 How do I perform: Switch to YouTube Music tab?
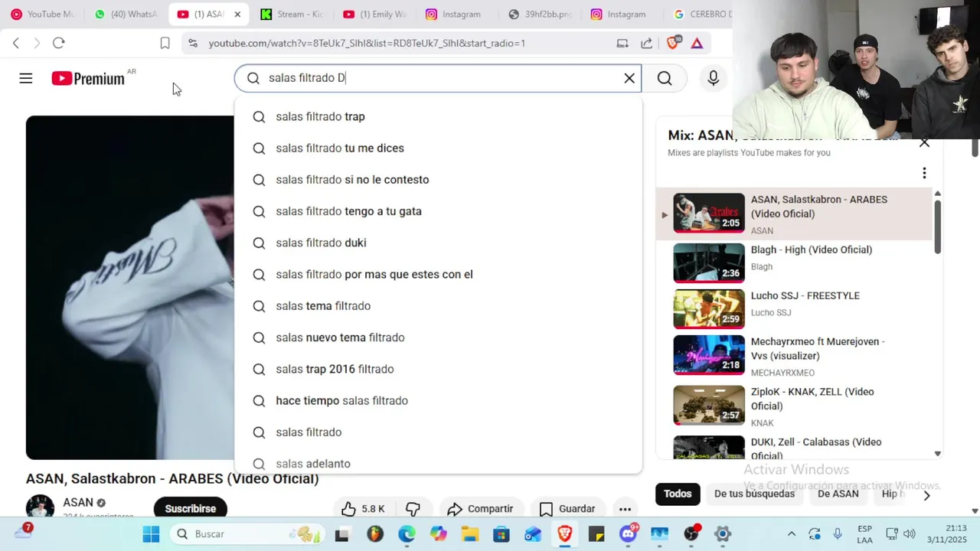[x=43, y=14]
